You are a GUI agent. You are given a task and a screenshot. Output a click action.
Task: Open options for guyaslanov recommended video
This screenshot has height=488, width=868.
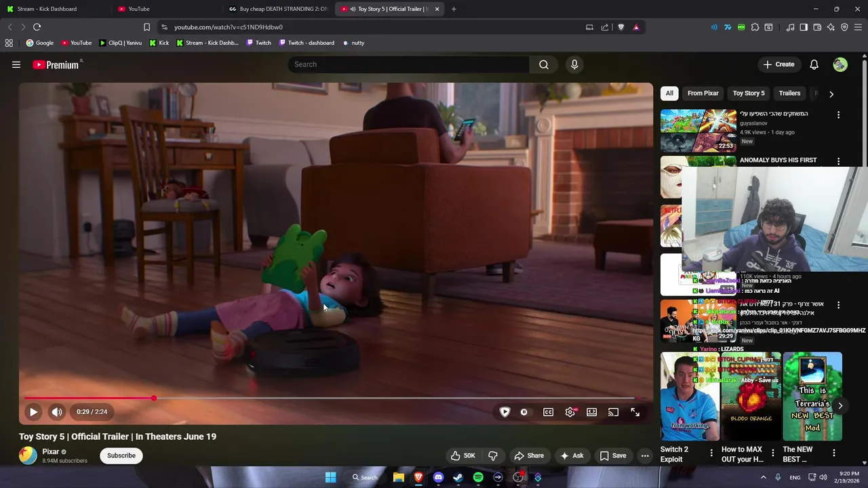pos(838,115)
